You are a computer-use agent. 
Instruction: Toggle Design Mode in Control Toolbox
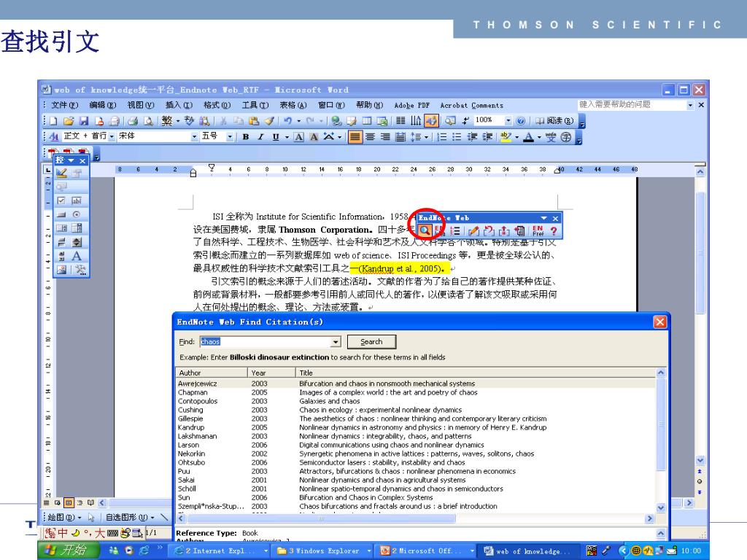(61, 173)
